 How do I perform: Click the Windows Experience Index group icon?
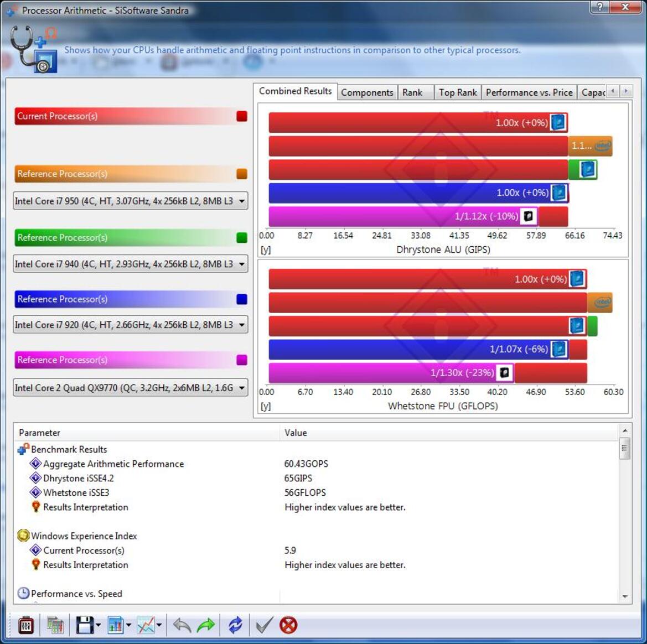[23, 536]
